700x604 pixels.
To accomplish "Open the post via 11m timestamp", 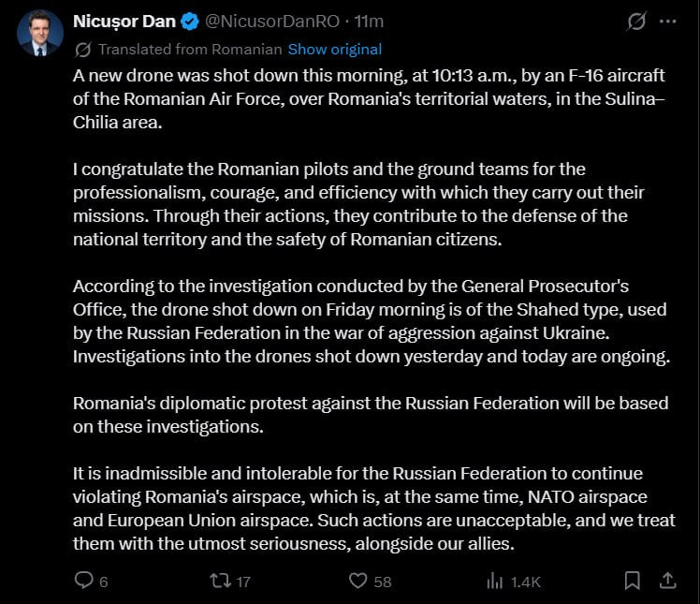I will [x=369, y=22].
